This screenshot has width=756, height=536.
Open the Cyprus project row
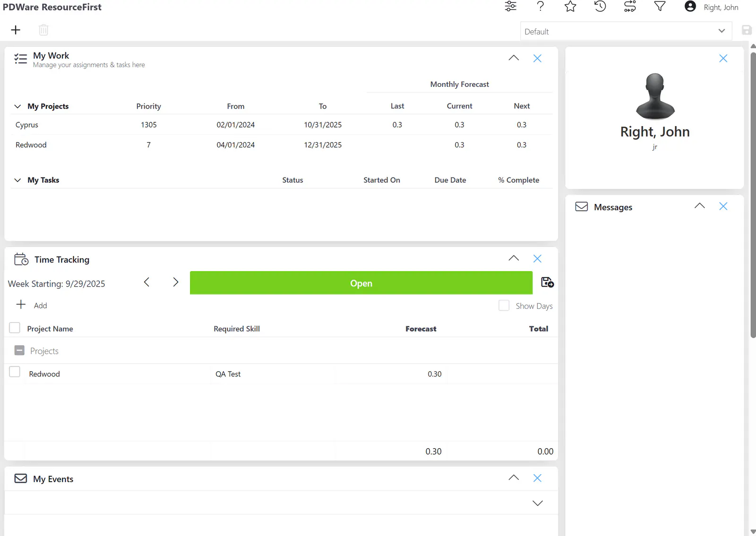(281, 125)
